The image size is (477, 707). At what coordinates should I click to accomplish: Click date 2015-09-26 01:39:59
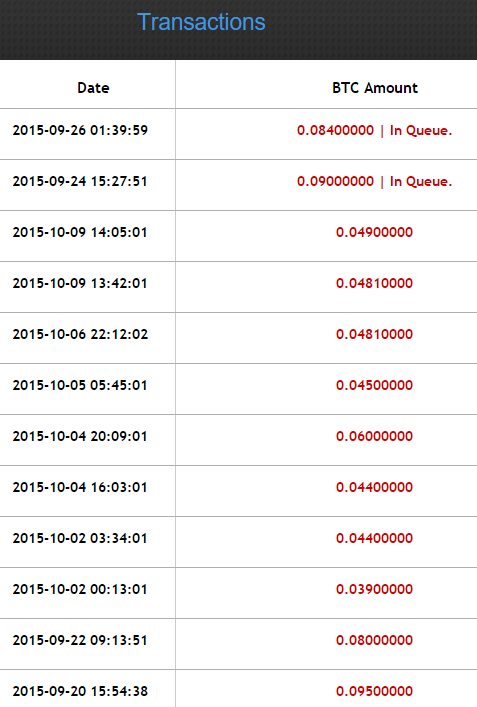coord(80,130)
